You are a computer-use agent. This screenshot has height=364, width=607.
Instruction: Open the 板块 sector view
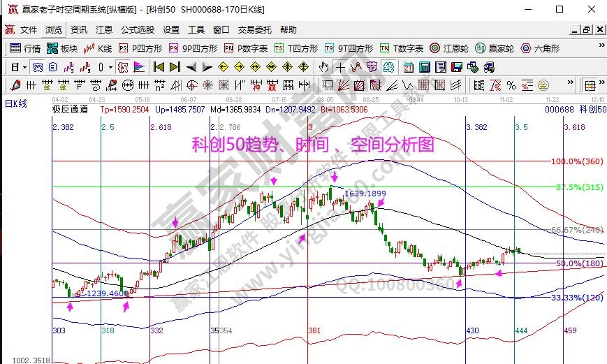tap(62, 48)
